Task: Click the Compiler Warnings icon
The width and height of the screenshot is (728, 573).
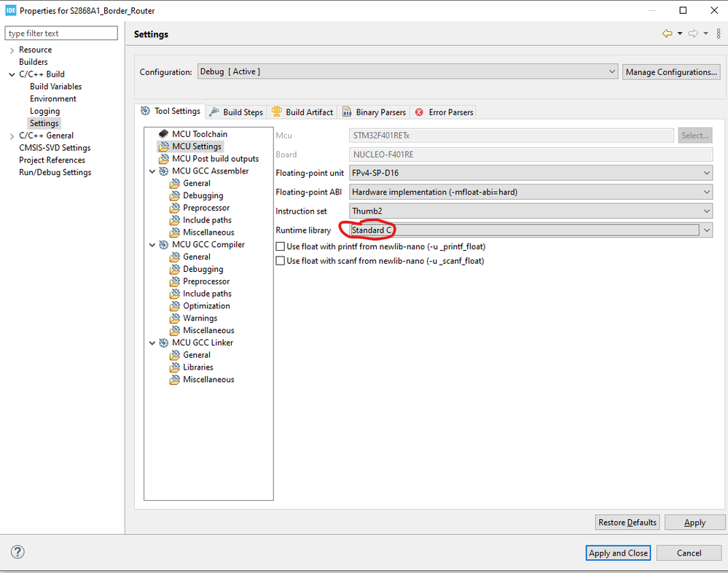Action: pyautogui.click(x=175, y=318)
